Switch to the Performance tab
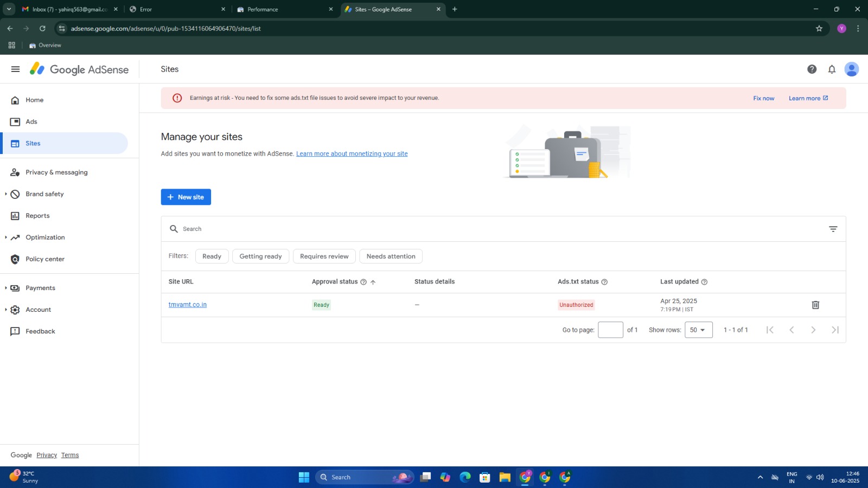Screen dimensions: 868x488 (285, 9)
